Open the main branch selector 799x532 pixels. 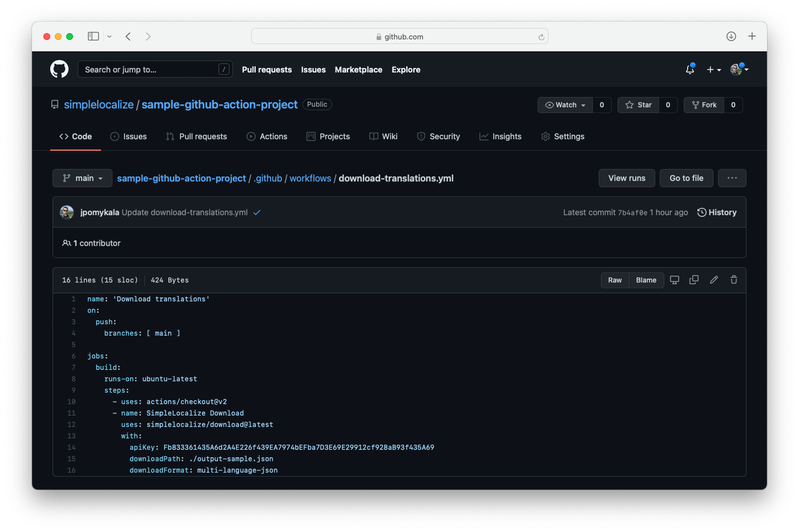pyautogui.click(x=82, y=178)
